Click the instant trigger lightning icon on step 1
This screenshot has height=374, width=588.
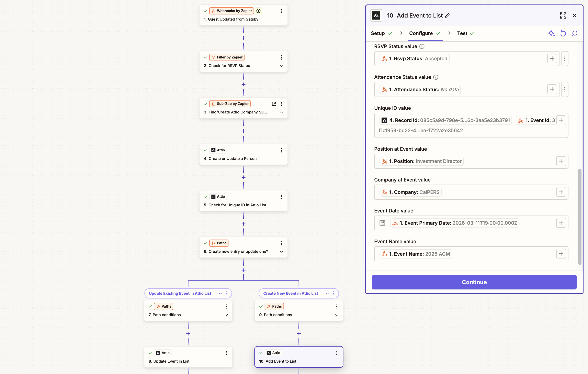[258, 11]
